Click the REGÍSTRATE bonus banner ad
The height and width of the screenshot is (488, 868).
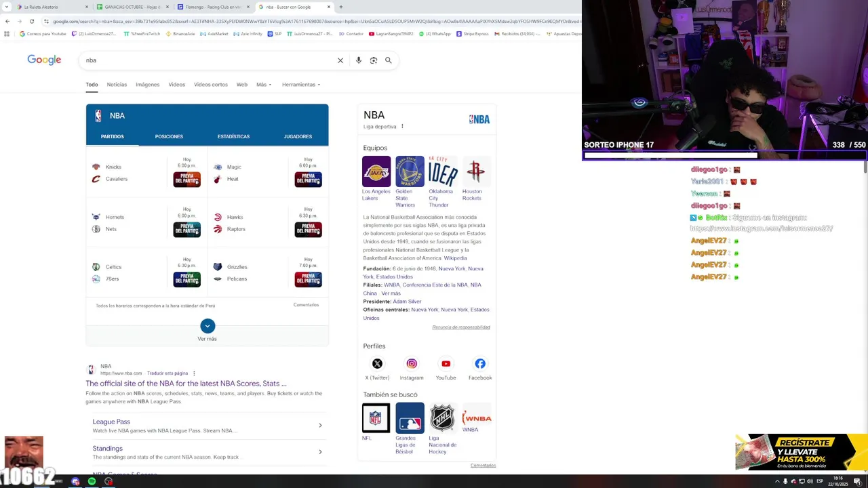pyautogui.click(x=802, y=452)
